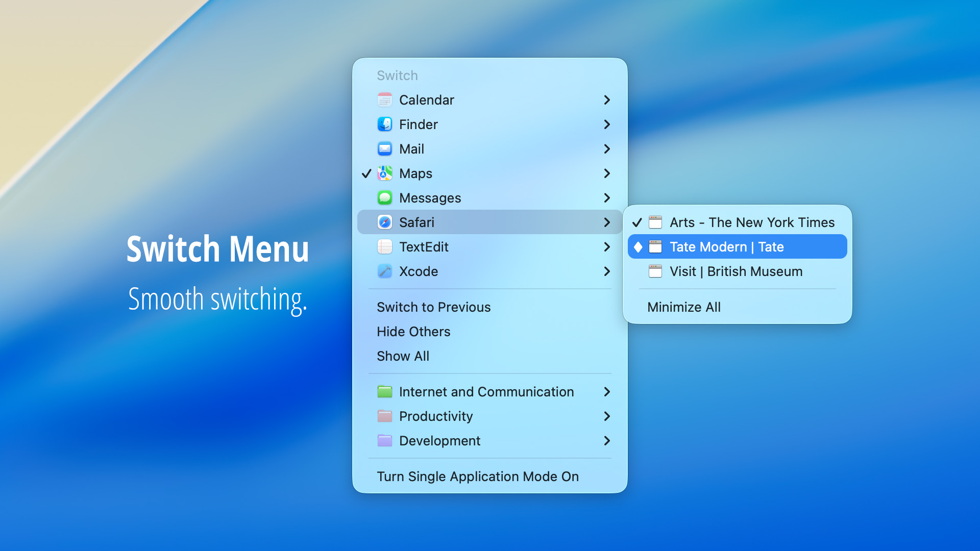The height and width of the screenshot is (551, 980).
Task: Select the Messages label in Switch menu
Action: click(430, 198)
